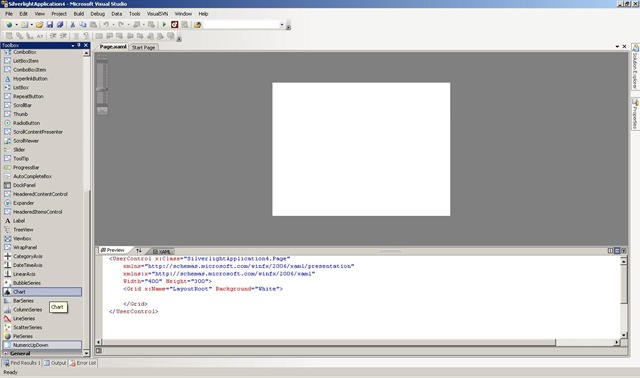640x378 pixels.
Task: Click the New Project toolbar icon
Action: 9,25
